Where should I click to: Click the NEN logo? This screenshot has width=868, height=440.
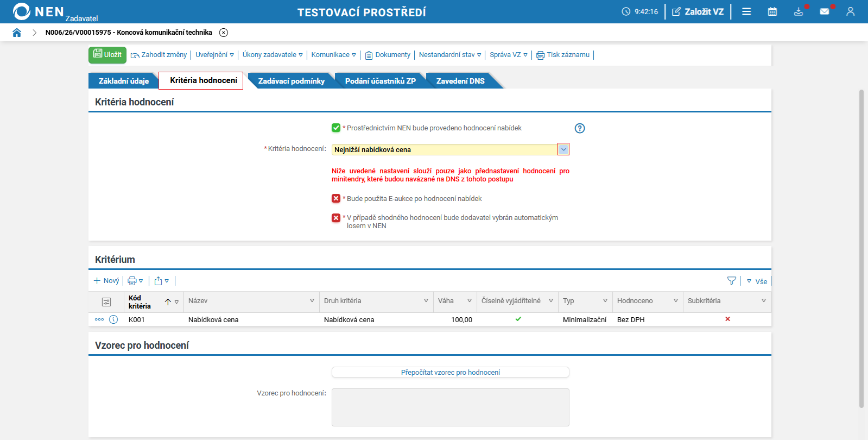click(38, 11)
